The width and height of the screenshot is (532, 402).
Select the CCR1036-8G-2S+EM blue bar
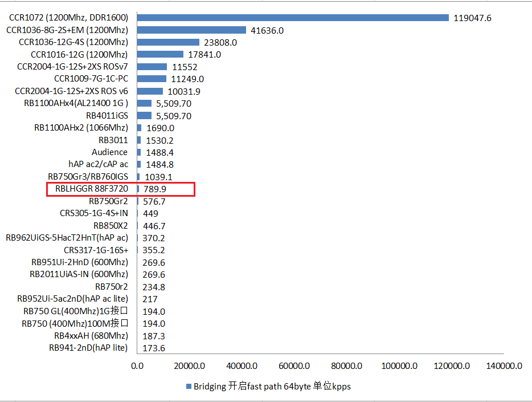click(191, 30)
